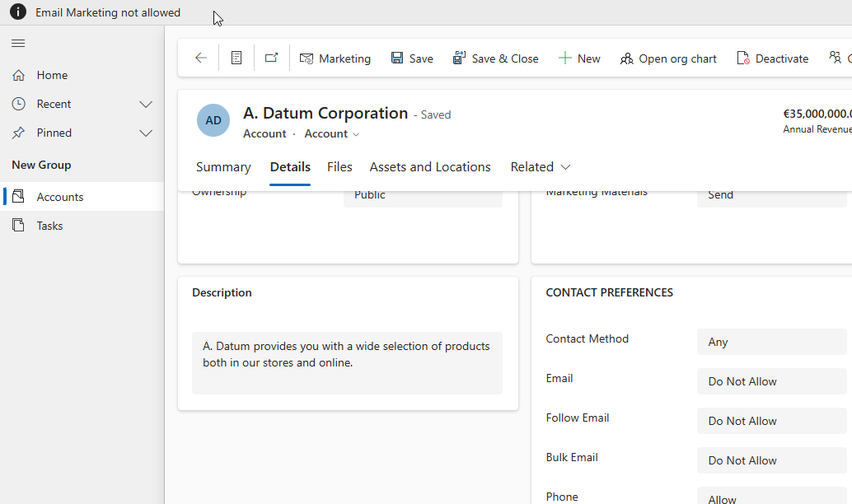Screen dimensions: 852x504
Task: Click the partially visible people icon after Deactivate
Action: pyautogui.click(x=835, y=57)
